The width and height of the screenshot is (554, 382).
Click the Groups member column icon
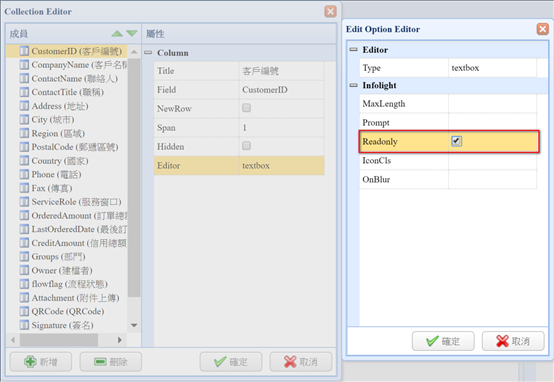coord(24,257)
